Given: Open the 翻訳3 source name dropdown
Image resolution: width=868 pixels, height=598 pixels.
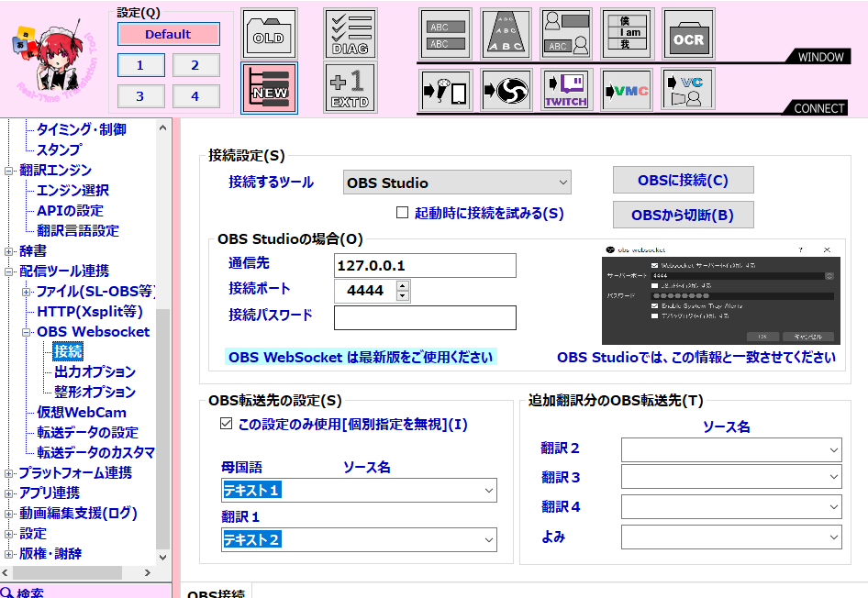Looking at the screenshot, I should (x=731, y=477).
